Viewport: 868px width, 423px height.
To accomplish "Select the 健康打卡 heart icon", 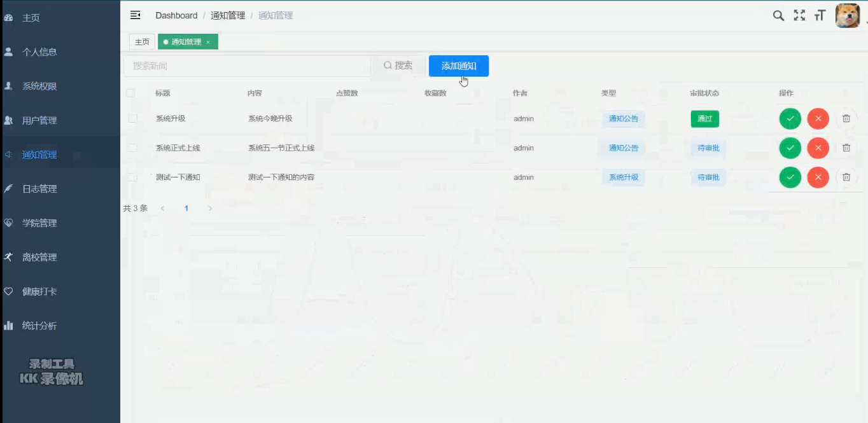I will coord(7,291).
